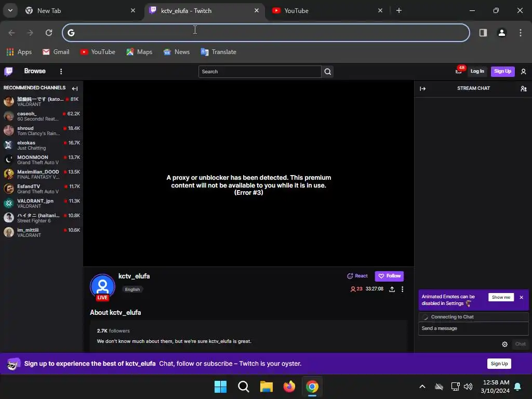This screenshot has width=532, height=399.
Task: Dismiss the Animated Emotes notice
Action: pyautogui.click(x=522, y=297)
